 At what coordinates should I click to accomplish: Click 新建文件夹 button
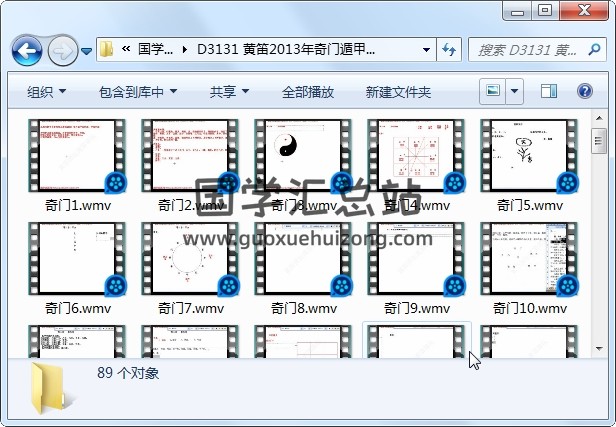(398, 92)
